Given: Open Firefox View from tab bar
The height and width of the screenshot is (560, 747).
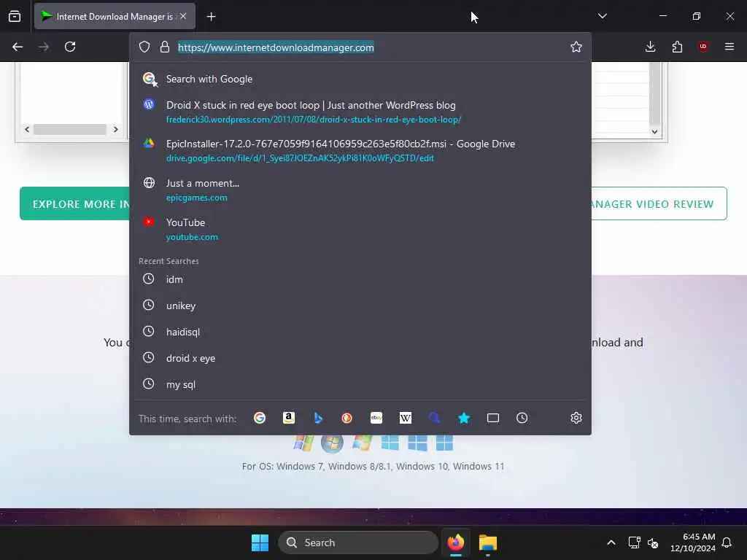Looking at the screenshot, I should point(15,17).
